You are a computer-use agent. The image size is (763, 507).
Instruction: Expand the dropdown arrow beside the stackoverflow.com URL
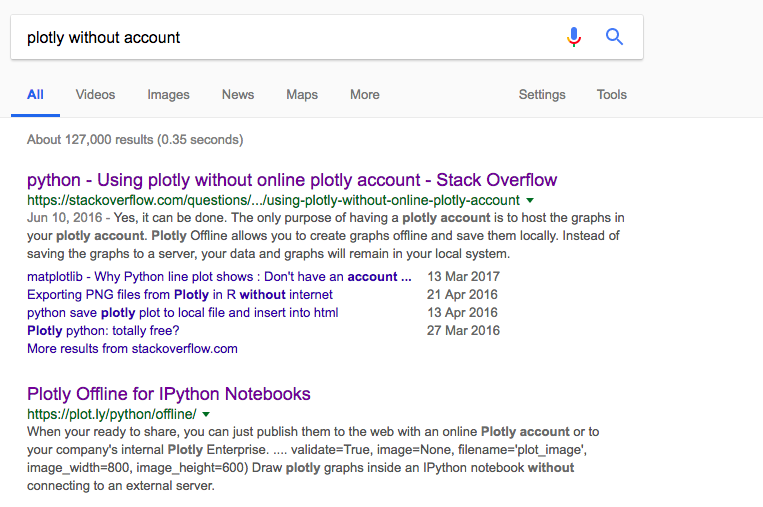(x=530, y=200)
